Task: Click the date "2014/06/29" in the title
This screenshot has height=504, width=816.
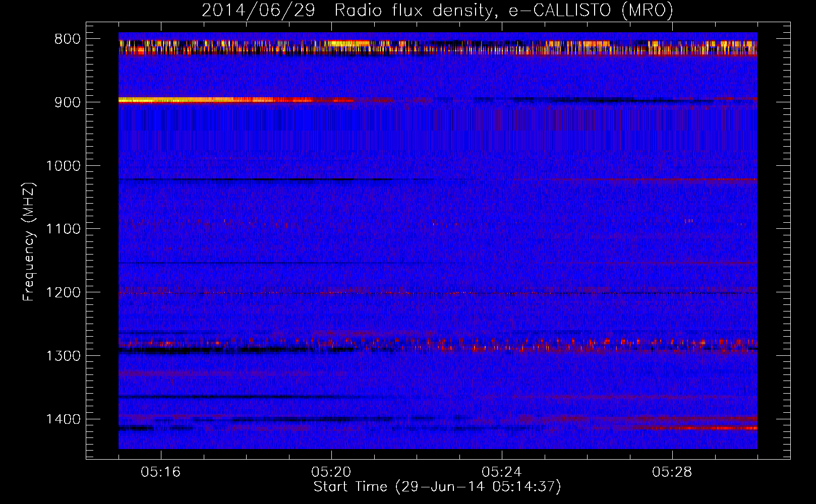Action: [x=258, y=11]
